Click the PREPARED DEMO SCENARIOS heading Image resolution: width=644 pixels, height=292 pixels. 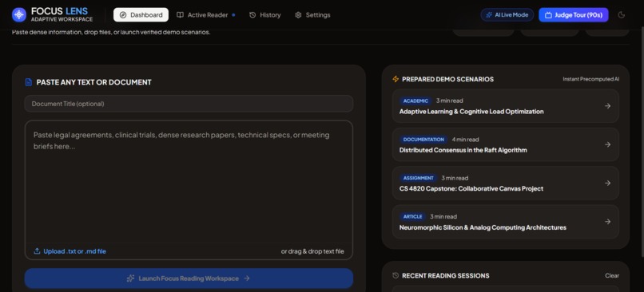click(447, 79)
